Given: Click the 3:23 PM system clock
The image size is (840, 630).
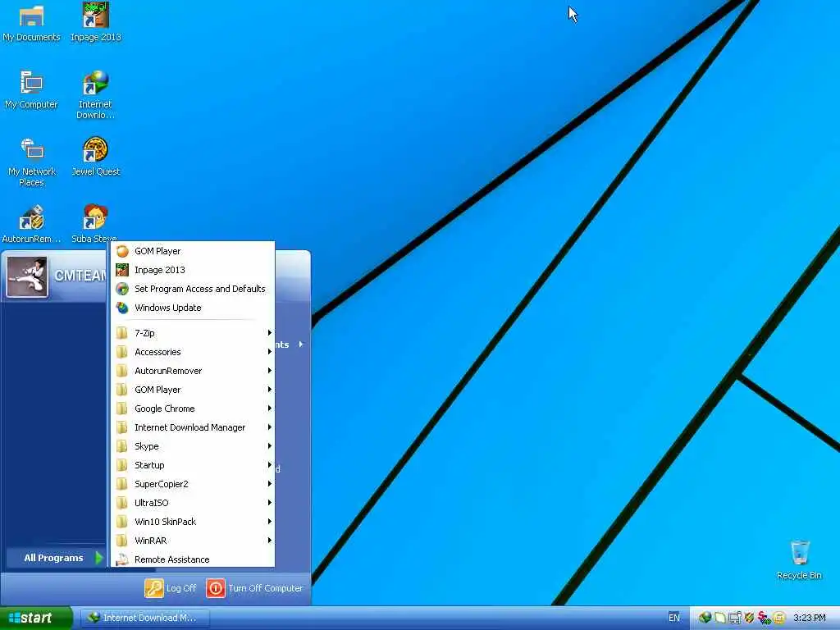Looking at the screenshot, I should (810, 618).
